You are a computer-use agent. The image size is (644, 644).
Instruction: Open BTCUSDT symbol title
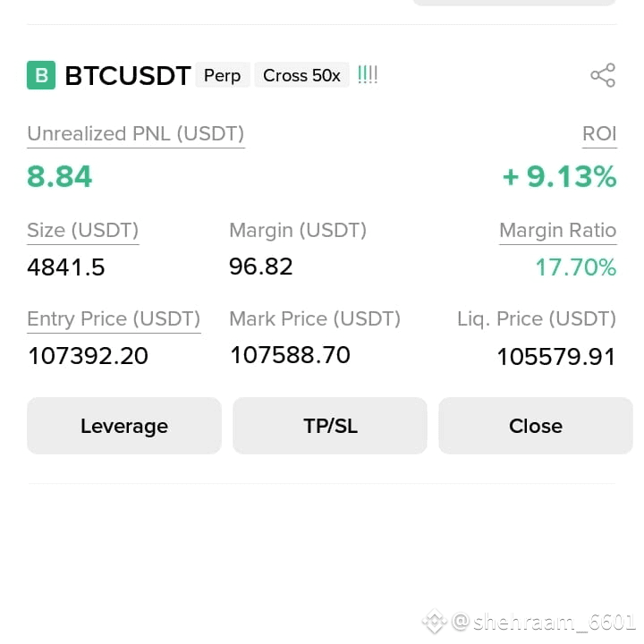click(x=128, y=75)
